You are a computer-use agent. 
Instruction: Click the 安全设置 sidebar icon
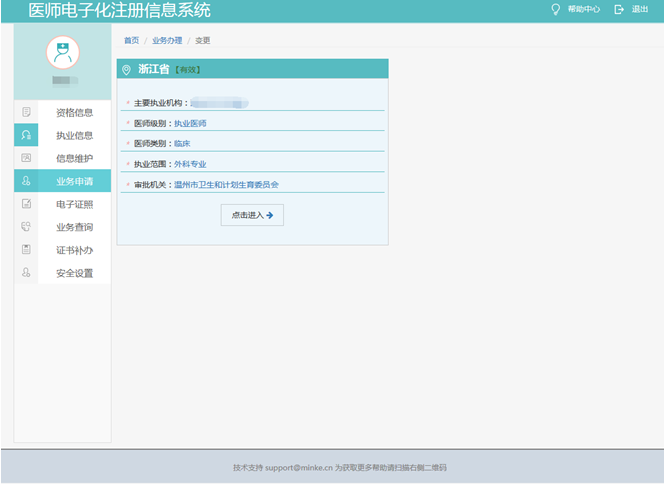click(26, 273)
